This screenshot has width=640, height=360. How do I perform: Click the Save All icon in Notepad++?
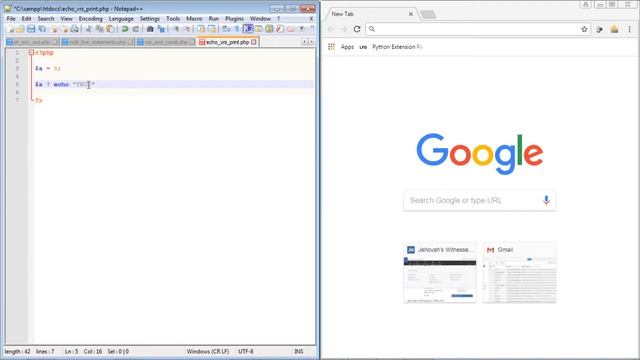click(x=42, y=29)
